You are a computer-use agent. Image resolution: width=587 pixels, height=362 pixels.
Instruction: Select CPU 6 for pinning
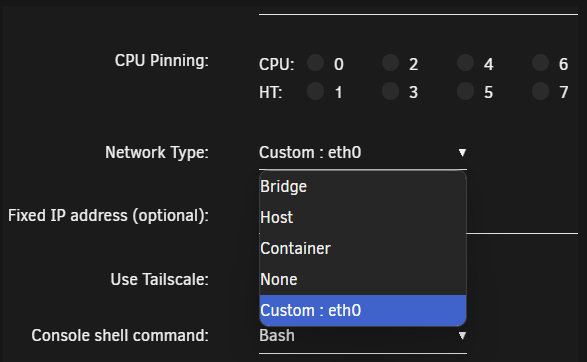pyautogui.click(x=540, y=63)
